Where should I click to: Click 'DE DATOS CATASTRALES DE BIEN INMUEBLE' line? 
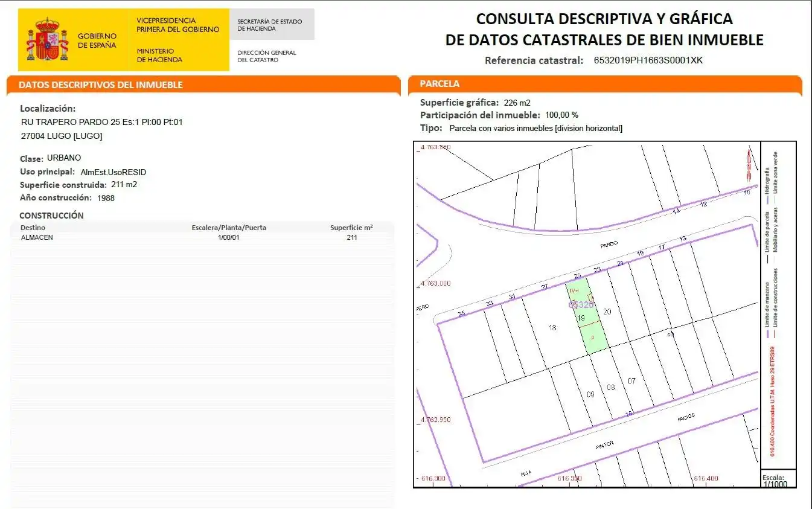tap(604, 40)
